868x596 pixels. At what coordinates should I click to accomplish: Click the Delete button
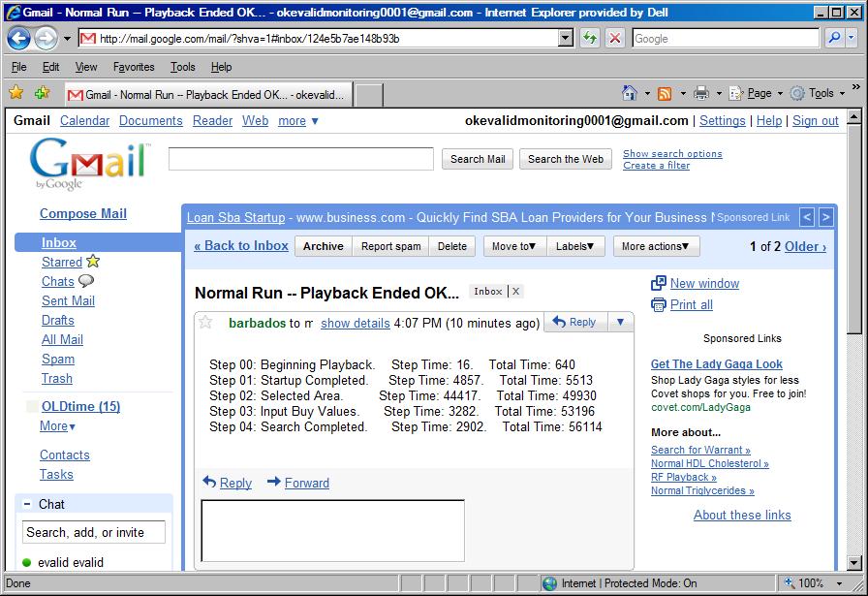[x=452, y=246]
